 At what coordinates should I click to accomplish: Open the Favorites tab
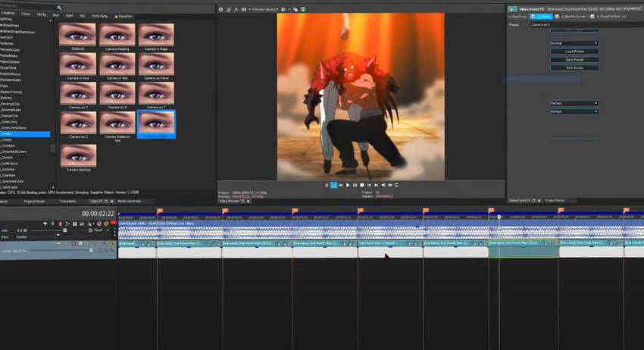click(123, 17)
